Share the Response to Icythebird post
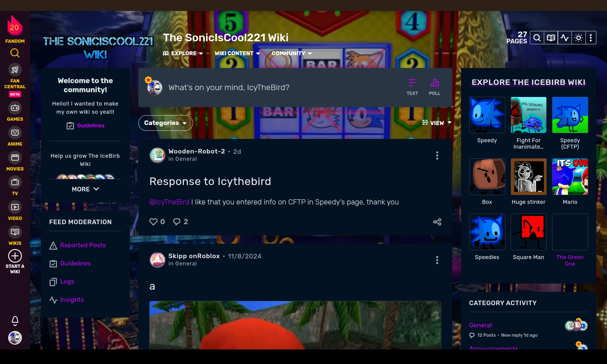The width and height of the screenshot is (607, 364). [437, 222]
